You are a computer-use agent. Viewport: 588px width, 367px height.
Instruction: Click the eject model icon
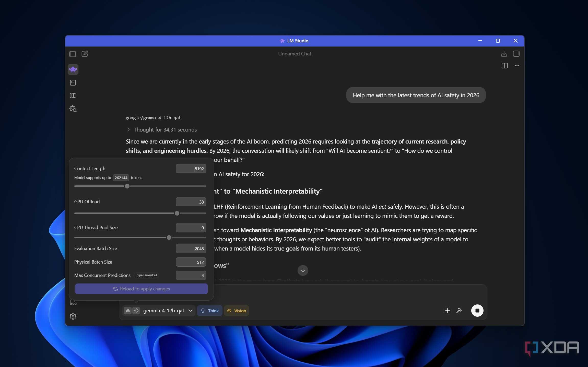pos(128,311)
